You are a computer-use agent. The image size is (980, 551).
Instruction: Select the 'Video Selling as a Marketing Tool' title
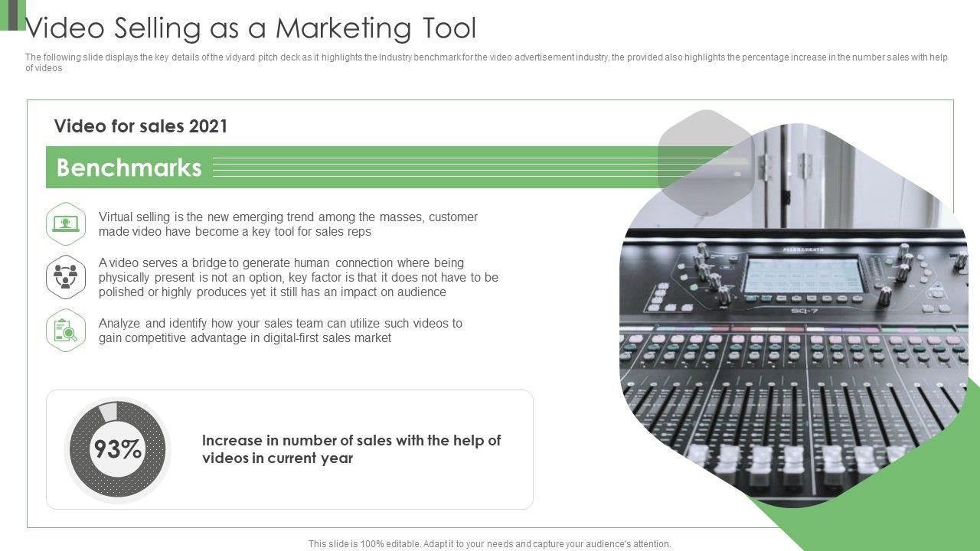[x=251, y=28]
